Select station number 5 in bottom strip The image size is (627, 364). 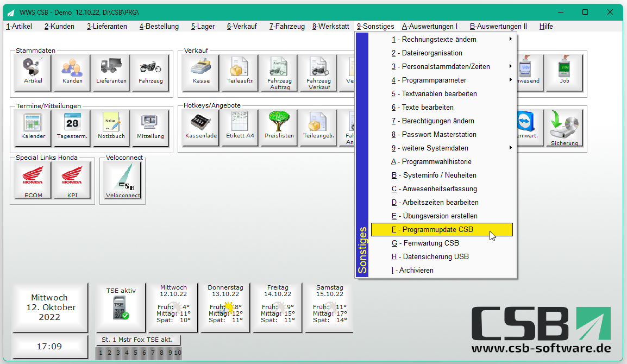point(135,353)
